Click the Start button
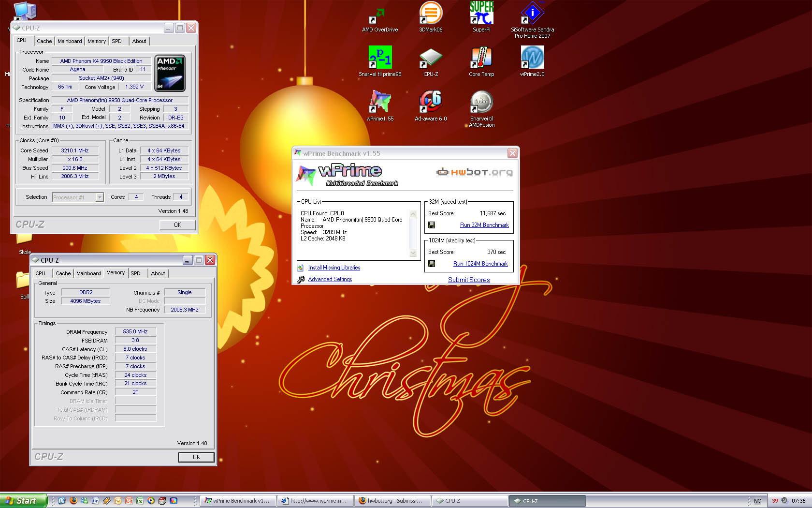Image resolution: width=812 pixels, height=508 pixels. point(24,501)
